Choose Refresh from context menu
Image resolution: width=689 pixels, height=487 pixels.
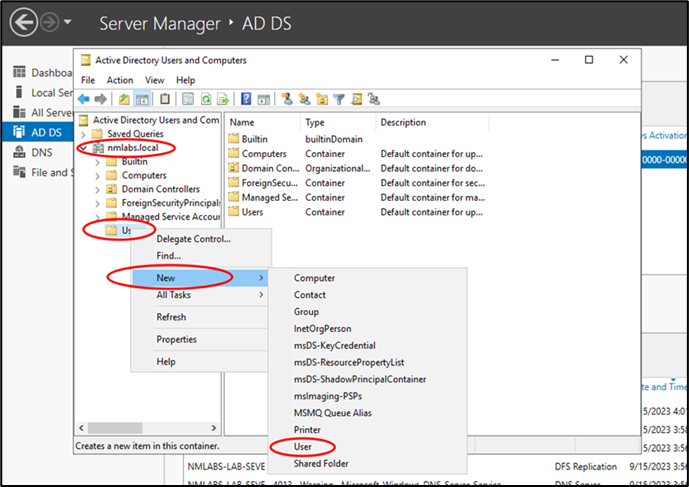point(200,317)
